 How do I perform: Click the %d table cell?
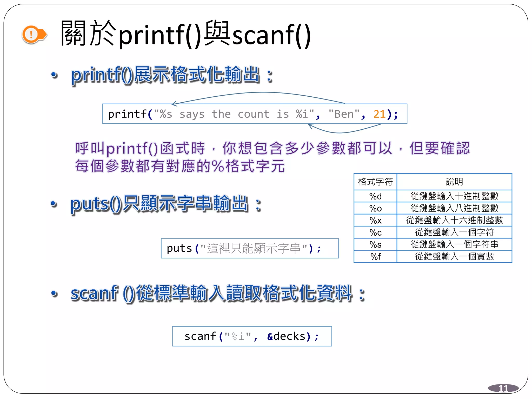pos(375,196)
